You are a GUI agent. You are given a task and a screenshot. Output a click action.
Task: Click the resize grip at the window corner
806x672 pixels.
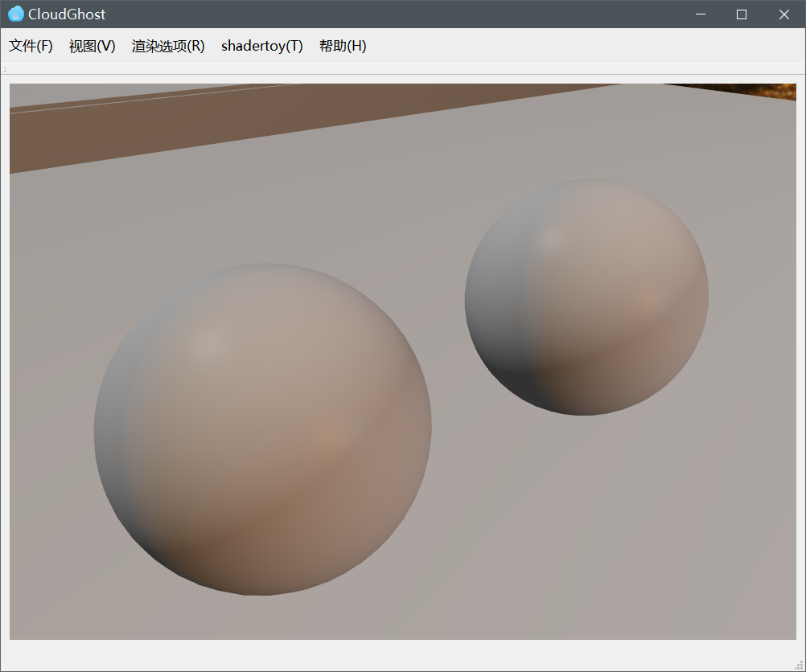(x=799, y=665)
